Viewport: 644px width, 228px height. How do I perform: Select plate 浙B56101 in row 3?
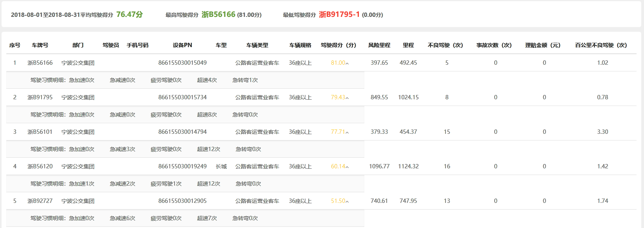[x=40, y=132]
